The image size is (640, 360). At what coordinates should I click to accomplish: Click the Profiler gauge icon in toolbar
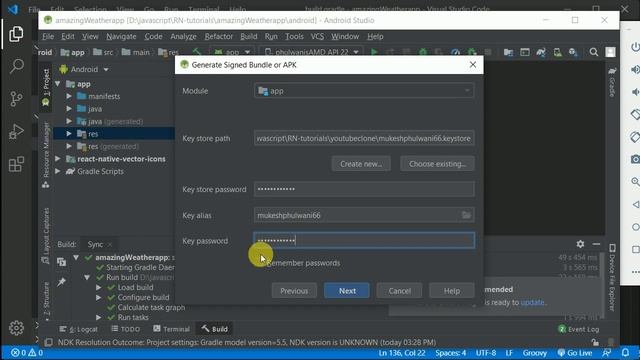coord(456,52)
